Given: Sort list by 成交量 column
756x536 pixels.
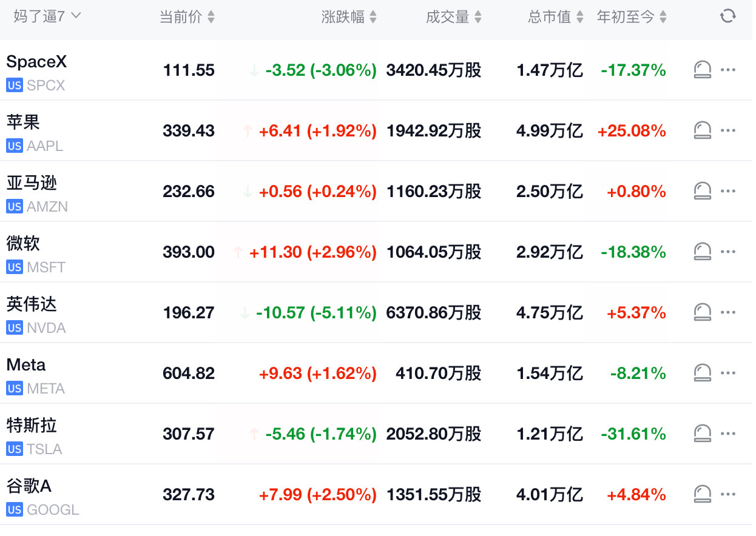Looking at the screenshot, I should pos(454,17).
